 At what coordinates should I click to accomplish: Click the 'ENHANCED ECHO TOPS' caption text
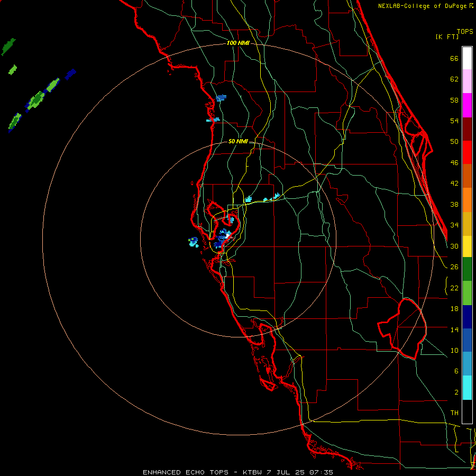(186, 472)
